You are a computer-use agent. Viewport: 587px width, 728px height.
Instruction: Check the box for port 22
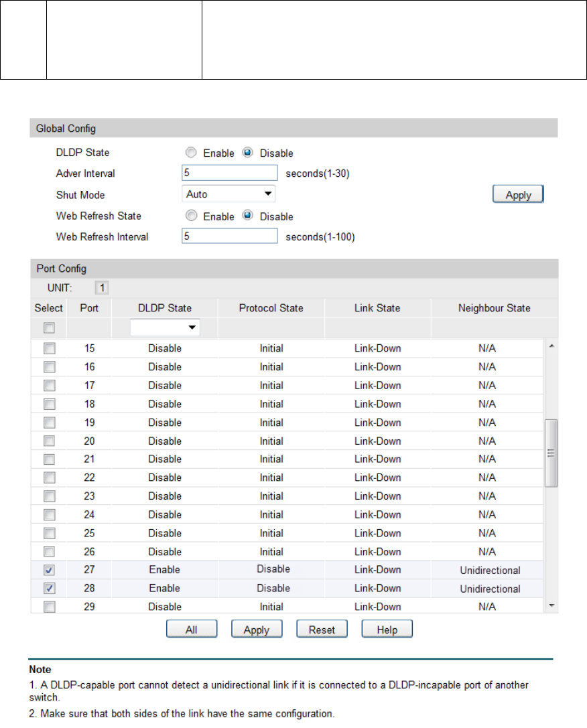pos(49,478)
